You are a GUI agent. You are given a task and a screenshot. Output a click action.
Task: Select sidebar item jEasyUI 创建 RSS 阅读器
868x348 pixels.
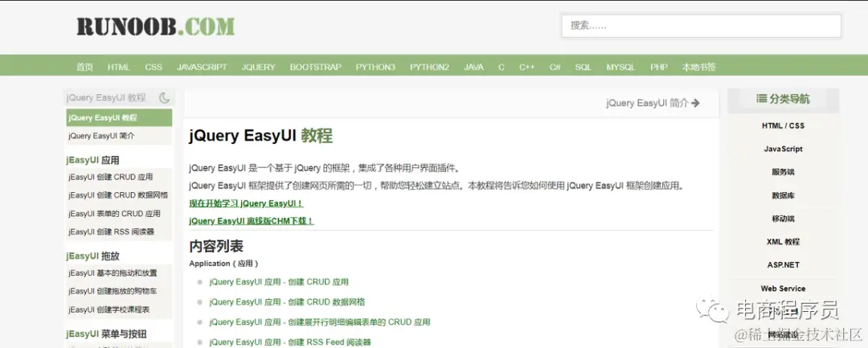tap(119, 231)
